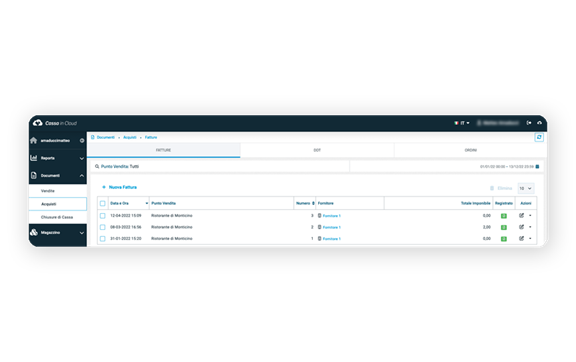576x362 pixels.
Task: Click the circular icon right of amaduccimatteo
Action: (82, 140)
